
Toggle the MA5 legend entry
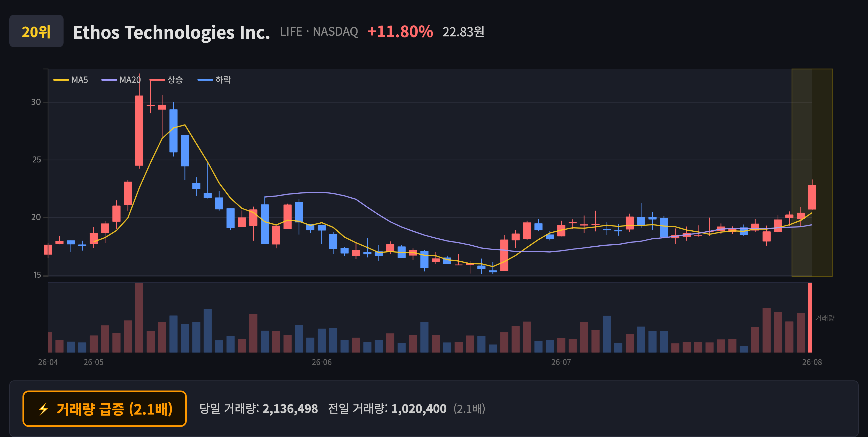coord(71,80)
